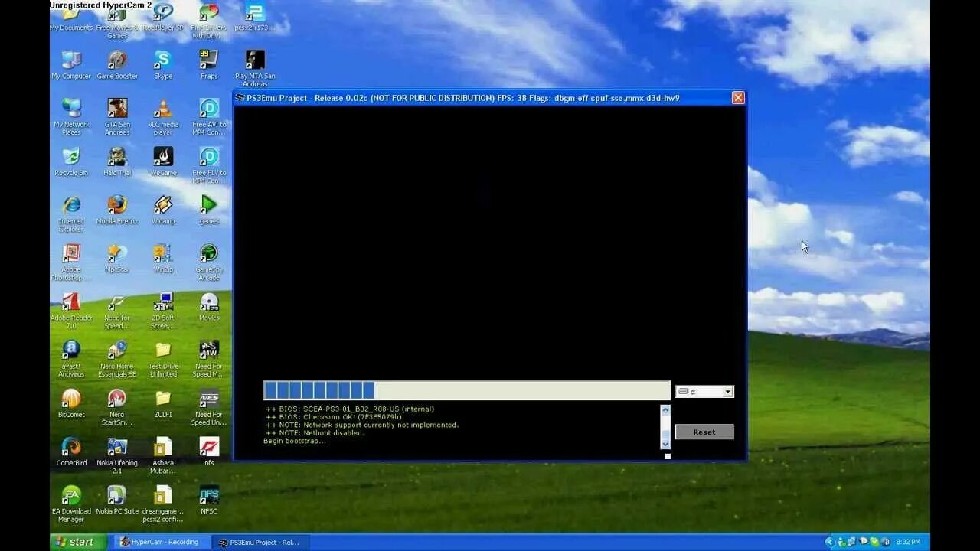Select the Game Booster desktop icon
980x551 pixels.
[x=117, y=65]
